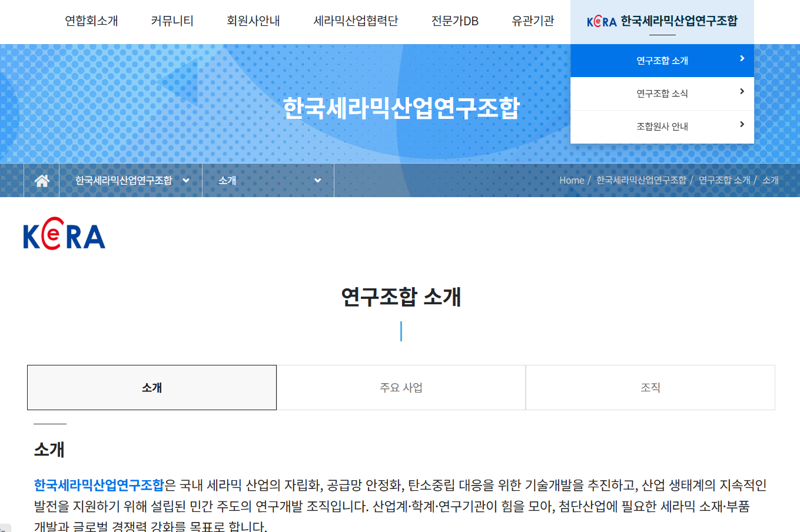Click the 연구조합 소개 page heading
The image size is (800, 532).
tap(401, 297)
